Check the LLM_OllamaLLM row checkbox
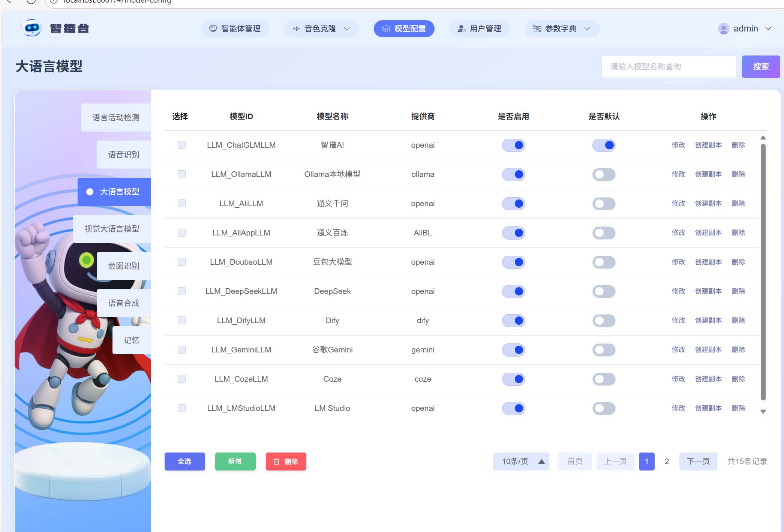This screenshot has height=532, width=784. point(181,174)
